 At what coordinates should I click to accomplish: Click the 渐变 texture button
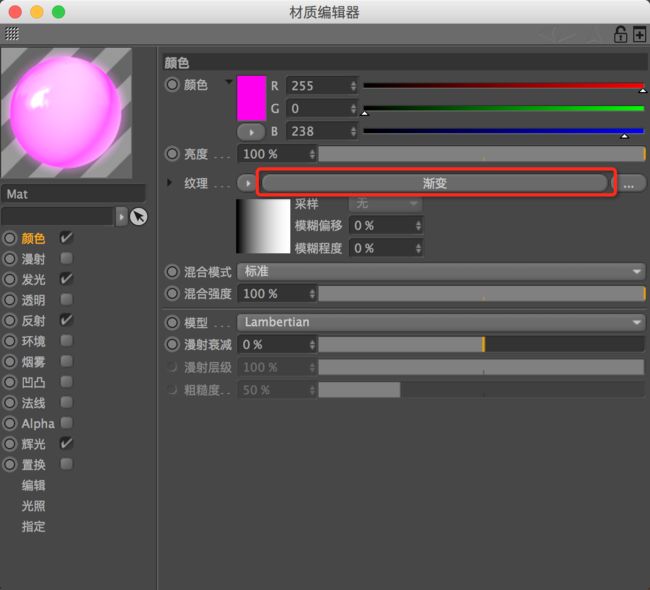coord(434,183)
